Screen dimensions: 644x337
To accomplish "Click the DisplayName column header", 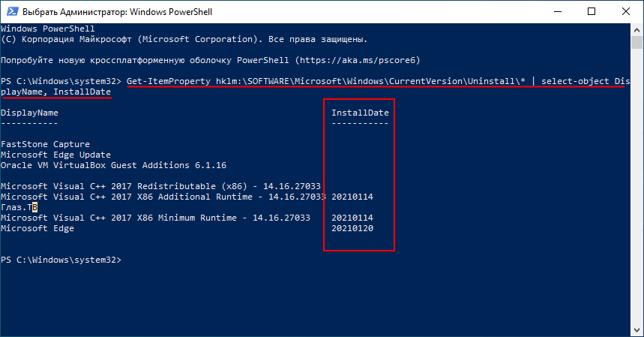I will click(x=29, y=113).
